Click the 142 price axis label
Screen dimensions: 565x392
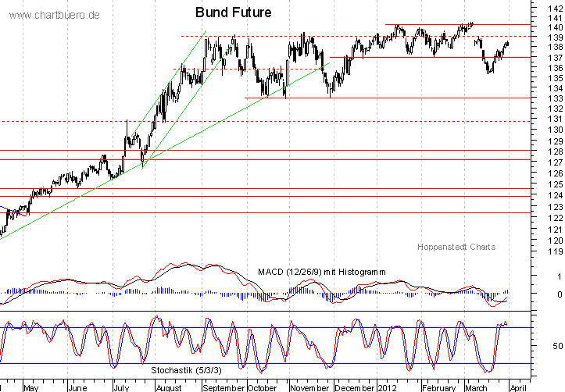pos(555,8)
